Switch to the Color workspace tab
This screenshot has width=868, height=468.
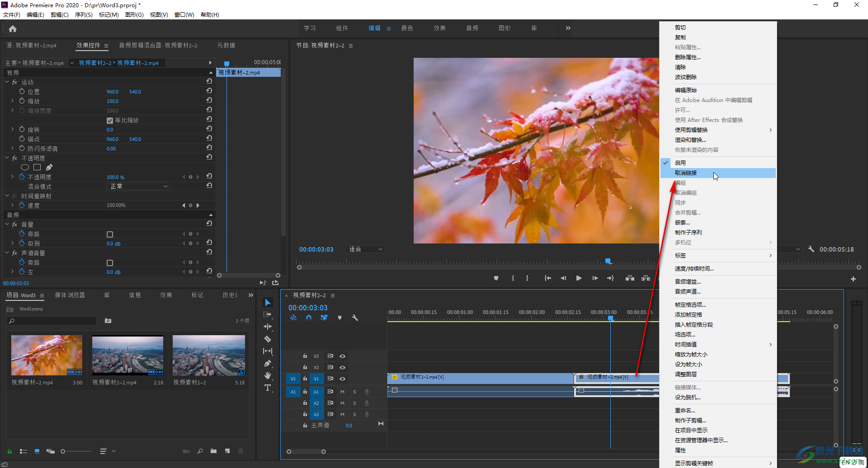[407, 28]
